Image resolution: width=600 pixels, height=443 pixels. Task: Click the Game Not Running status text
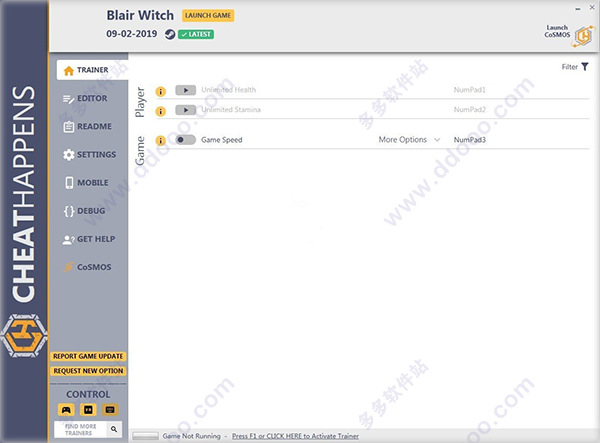[191, 436]
